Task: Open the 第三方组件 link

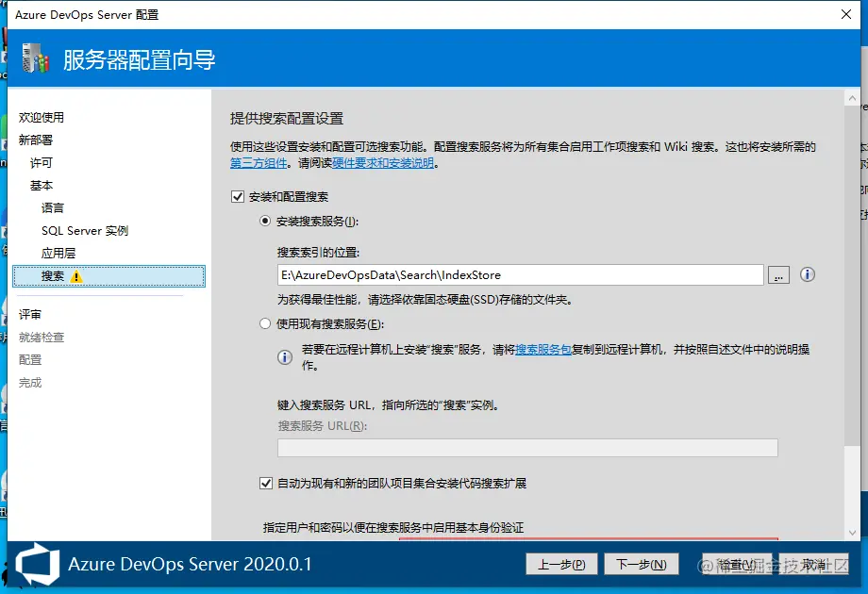Action: pyautogui.click(x=259, y=163)
